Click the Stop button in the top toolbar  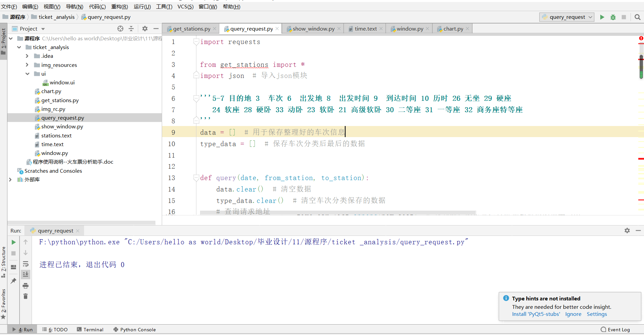pyautogui.click(x=624, y=17)
